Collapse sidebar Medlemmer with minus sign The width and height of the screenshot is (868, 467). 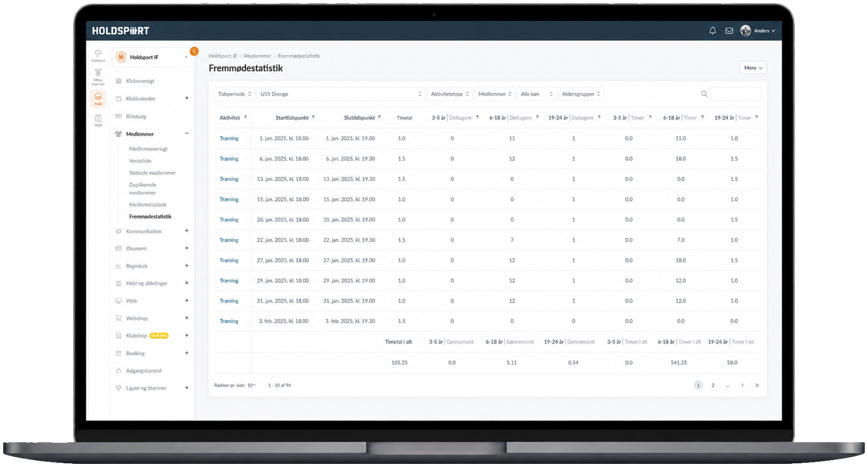(x=187, y=133)
